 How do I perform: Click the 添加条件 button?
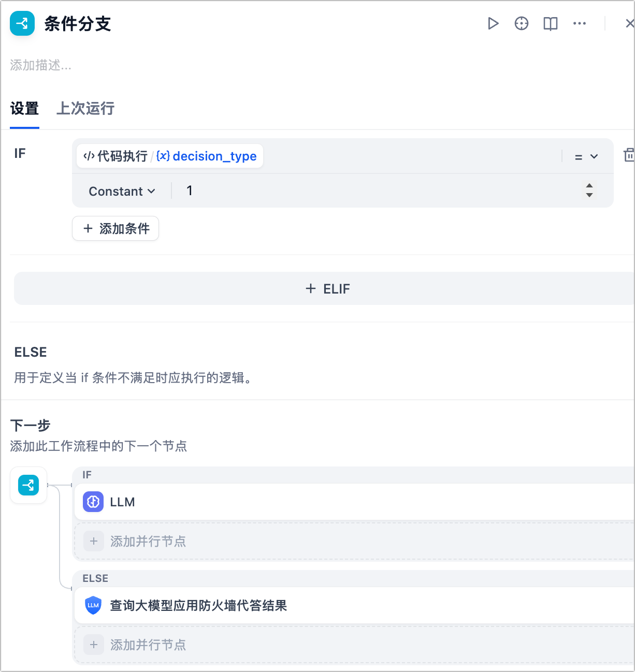pos(116,228)
